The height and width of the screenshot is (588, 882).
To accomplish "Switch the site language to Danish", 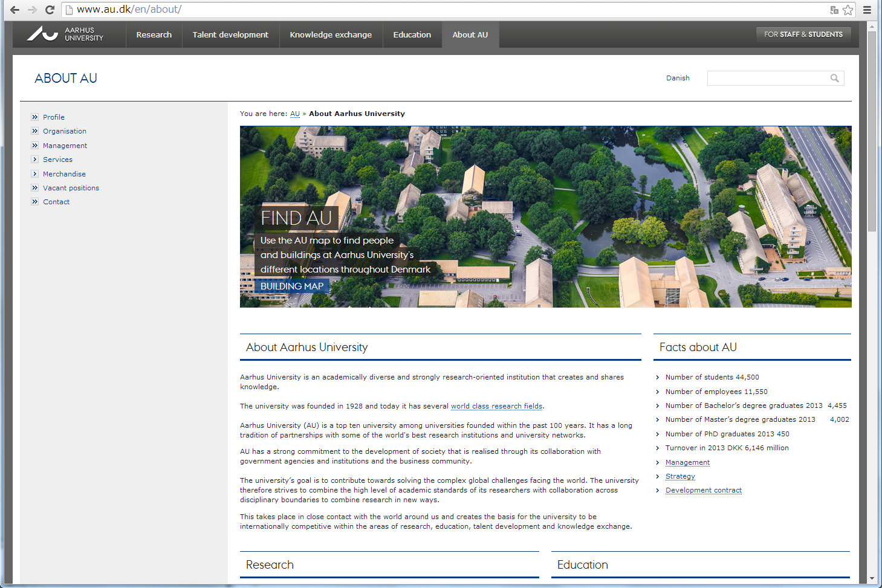I will click(x=678, y=78).
